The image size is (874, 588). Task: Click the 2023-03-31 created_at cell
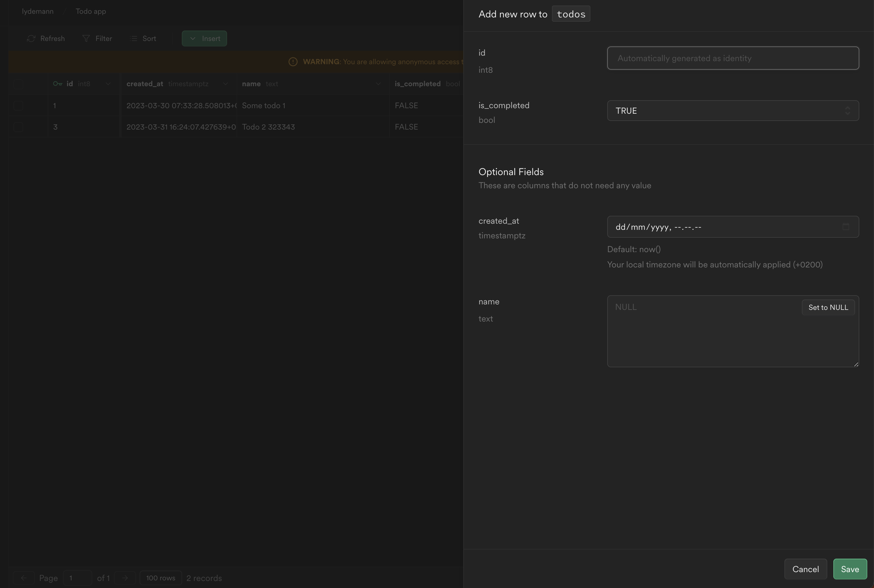pos(178,127)
